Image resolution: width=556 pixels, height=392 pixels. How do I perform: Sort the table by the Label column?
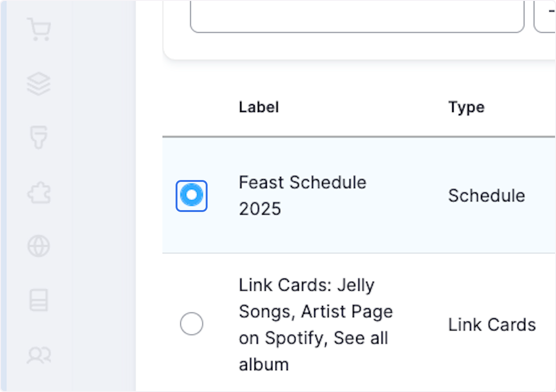tap(259, 107)
